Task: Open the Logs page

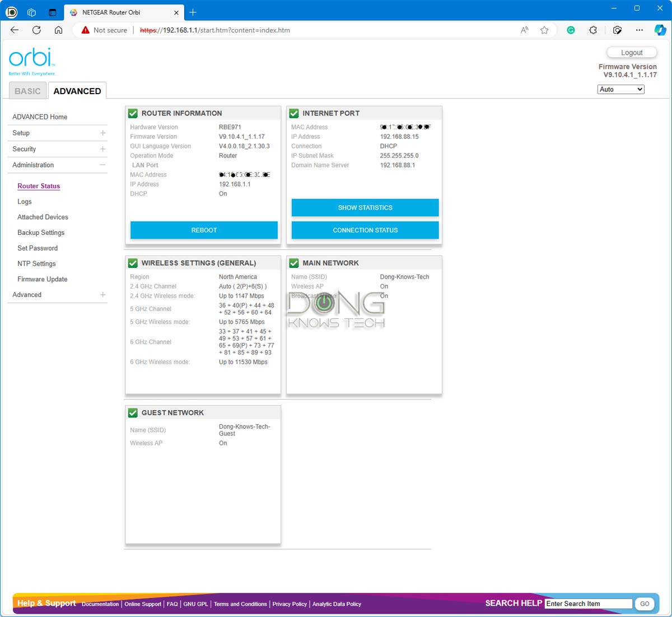Action: (x=25, y=202)
